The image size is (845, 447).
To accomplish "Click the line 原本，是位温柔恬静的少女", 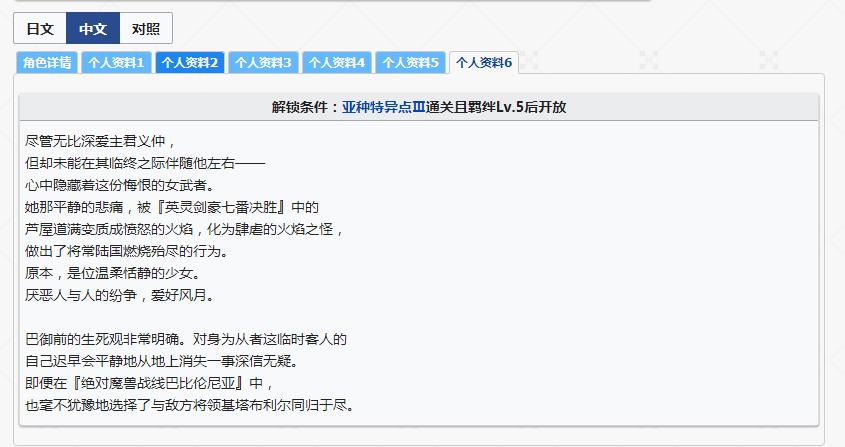I will coord(113,273).
